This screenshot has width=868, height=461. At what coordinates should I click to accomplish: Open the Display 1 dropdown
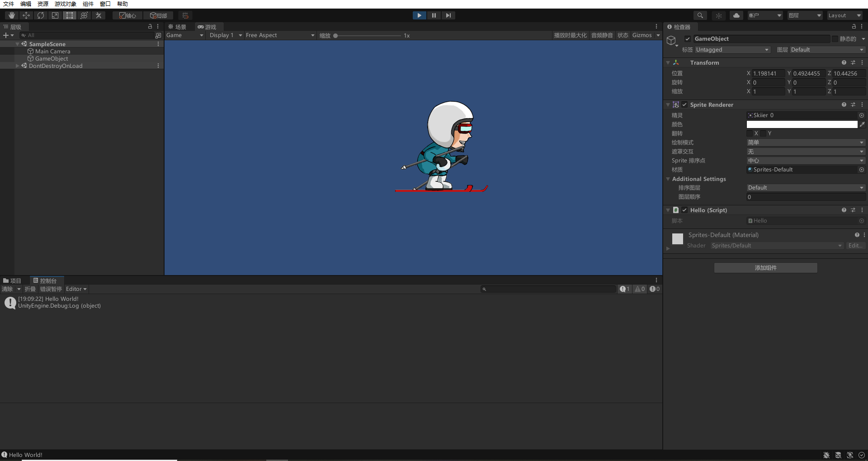tap(226, 35)
